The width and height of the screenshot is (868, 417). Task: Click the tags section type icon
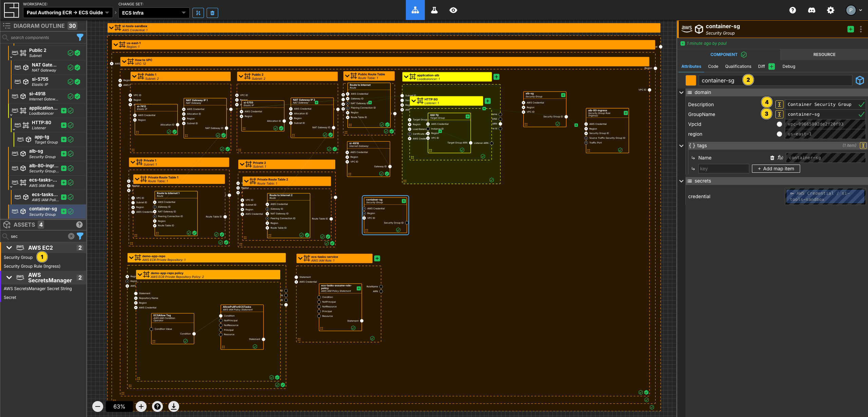(863, 146)
